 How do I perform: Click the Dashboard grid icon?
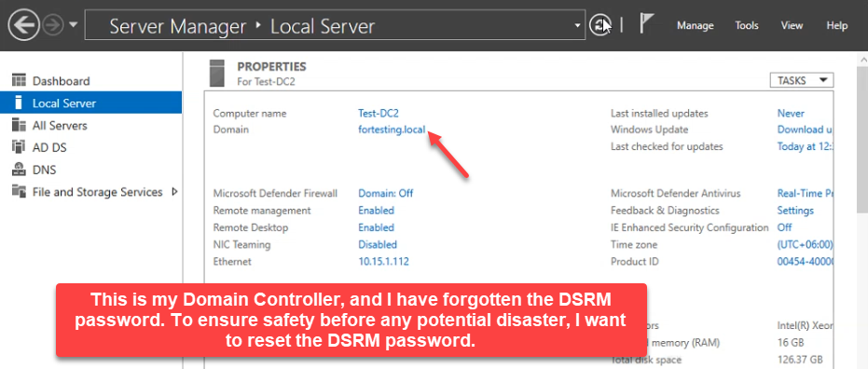[x=19, y=81]
